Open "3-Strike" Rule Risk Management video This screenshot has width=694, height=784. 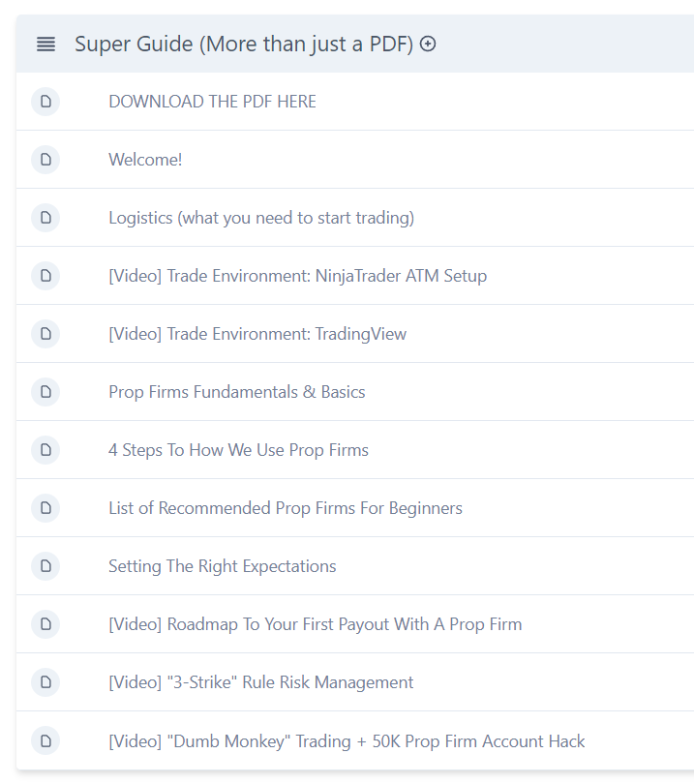tap(260, 682)
